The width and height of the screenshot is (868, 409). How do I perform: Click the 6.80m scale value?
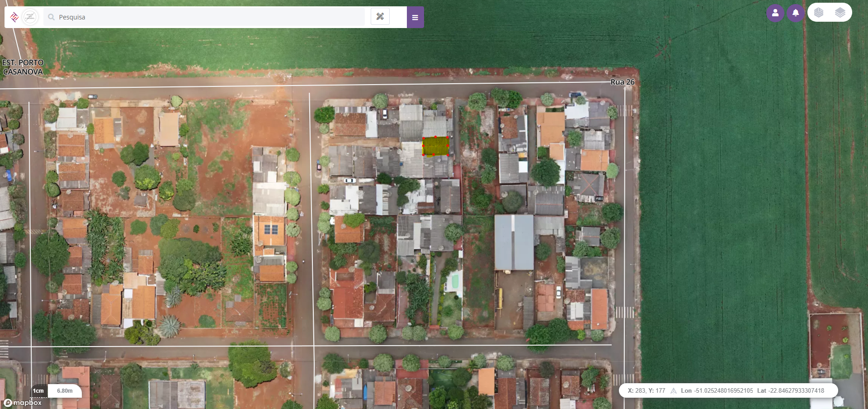[65, 391]
